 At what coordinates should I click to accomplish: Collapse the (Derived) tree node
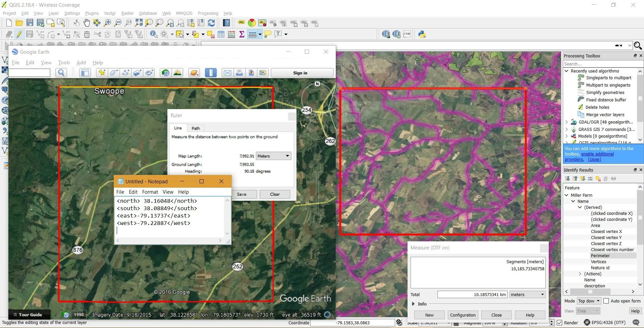pyautogui.click(x=580, y=207)
